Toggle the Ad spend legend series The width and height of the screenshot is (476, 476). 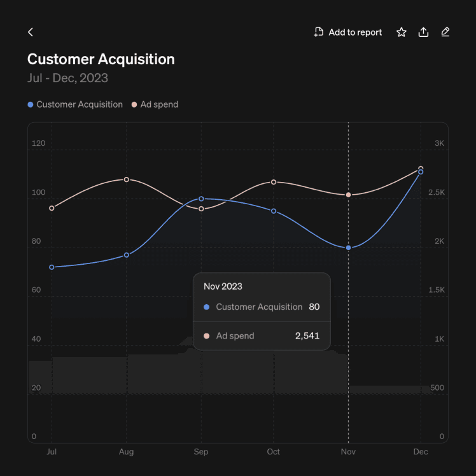155,104
